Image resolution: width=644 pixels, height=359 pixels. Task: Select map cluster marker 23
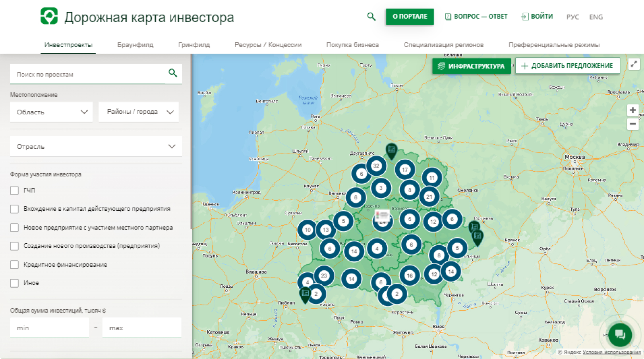pos(324,275)
